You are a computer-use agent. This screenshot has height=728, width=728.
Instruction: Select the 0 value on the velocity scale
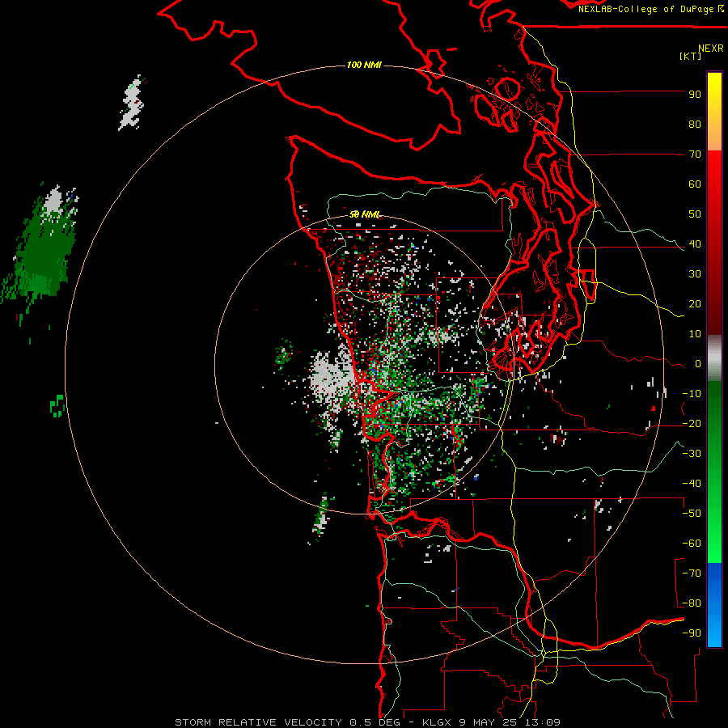tap(698, 364)
